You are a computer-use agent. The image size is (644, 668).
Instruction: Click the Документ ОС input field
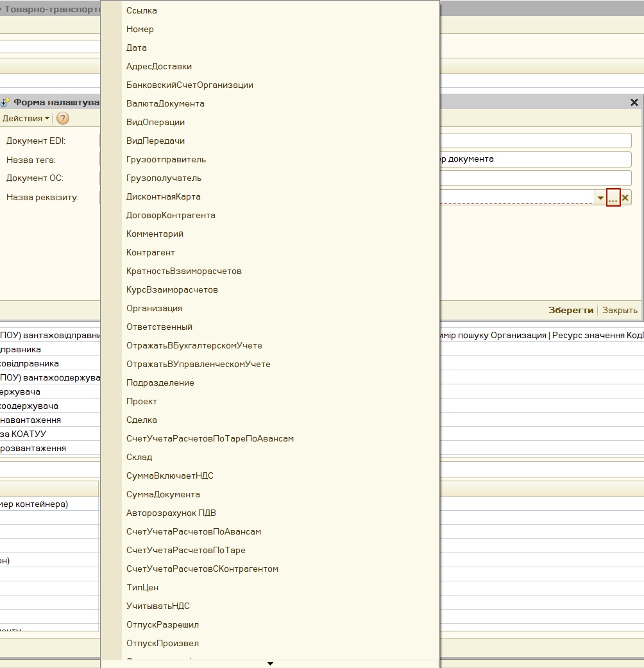(x=536, y=178)
